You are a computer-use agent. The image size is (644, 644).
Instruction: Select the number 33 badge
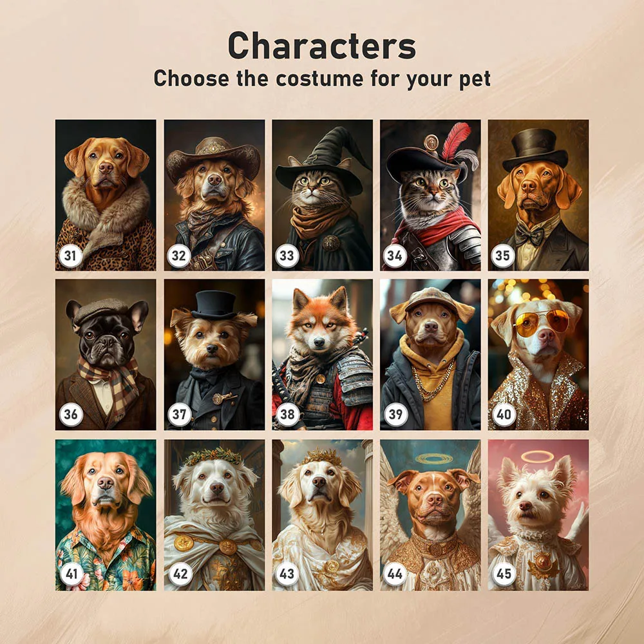click(287, 256)
